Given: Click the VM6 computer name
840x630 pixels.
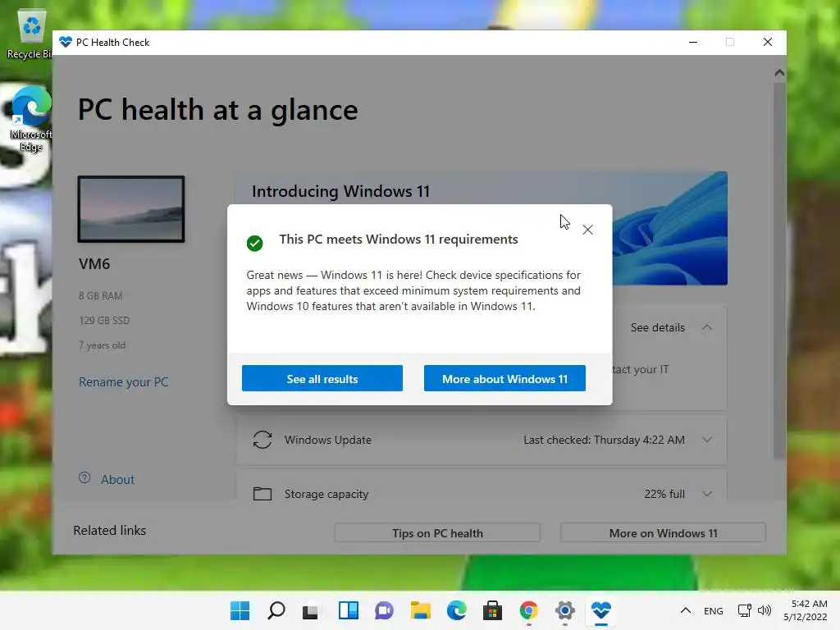Looking at the screenshot, I should tap(94, 263).
